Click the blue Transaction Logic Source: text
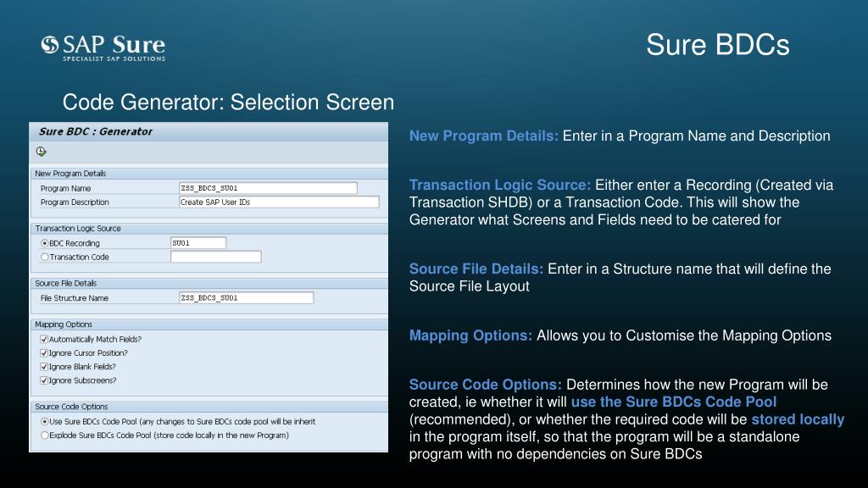This screenshot has height=488, width=868. coord(500,185)
